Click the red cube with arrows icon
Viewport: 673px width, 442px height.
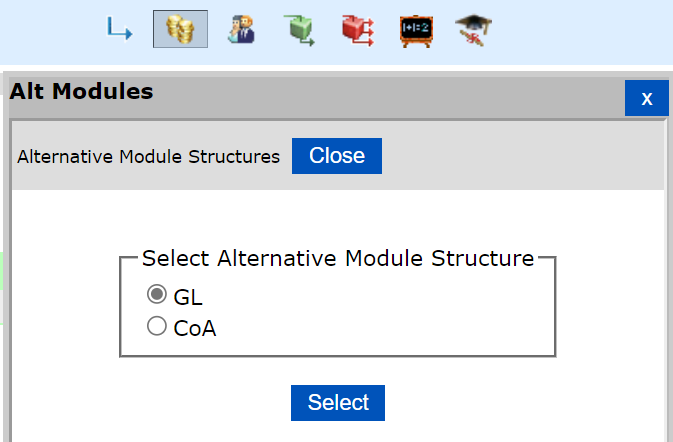[x=355, y=30]
